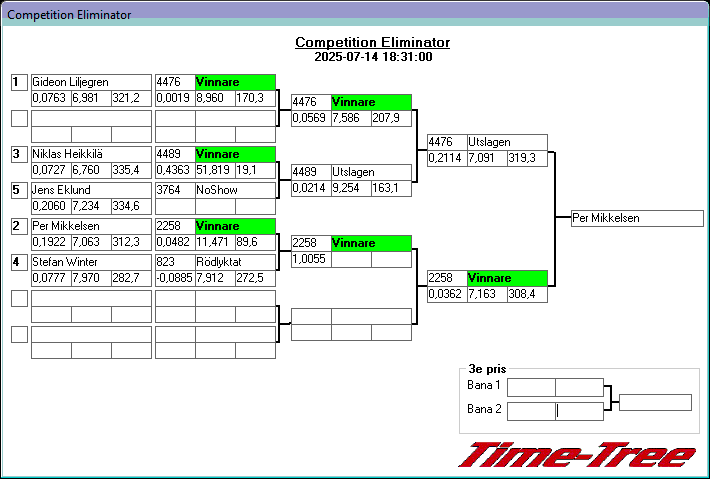Click the 11,471 time cell
The image size is (710, 479).
215,242
